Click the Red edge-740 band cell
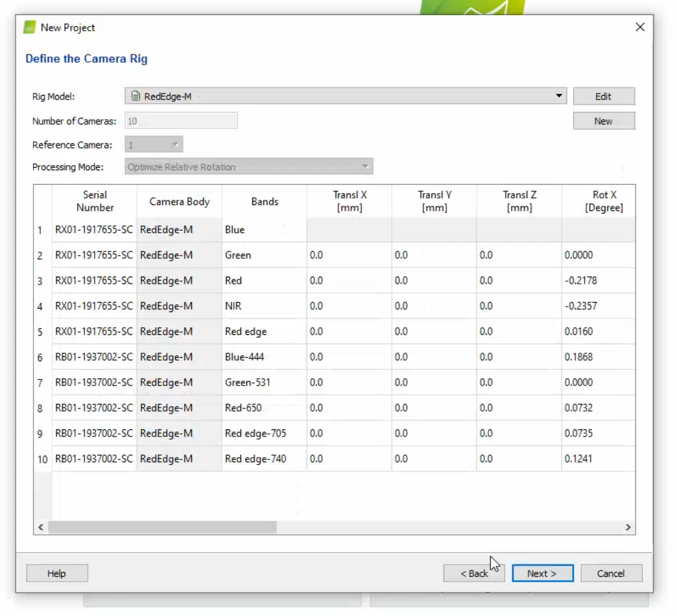Image resolution: width=677 pixels, height=616 pixels. tap(264, 458)
